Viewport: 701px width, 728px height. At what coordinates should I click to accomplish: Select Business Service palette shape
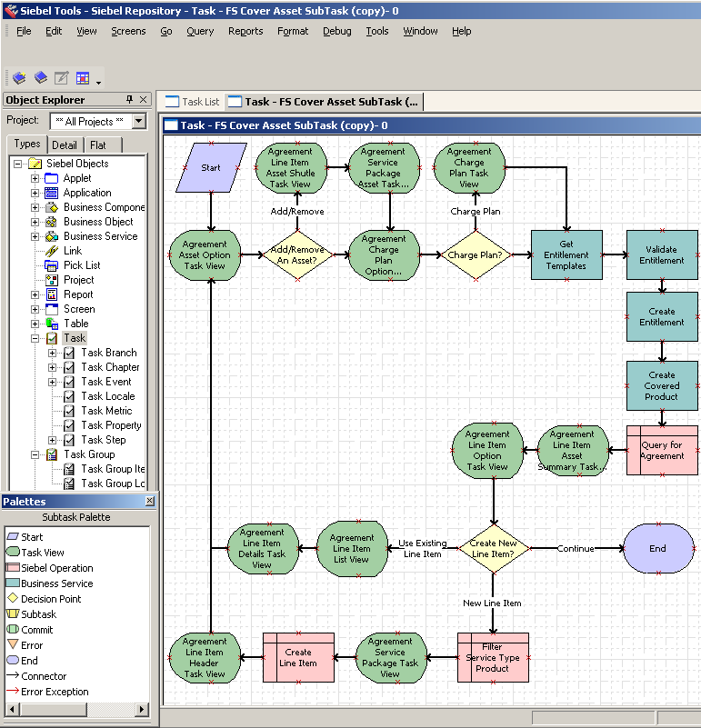pos(50,583)
